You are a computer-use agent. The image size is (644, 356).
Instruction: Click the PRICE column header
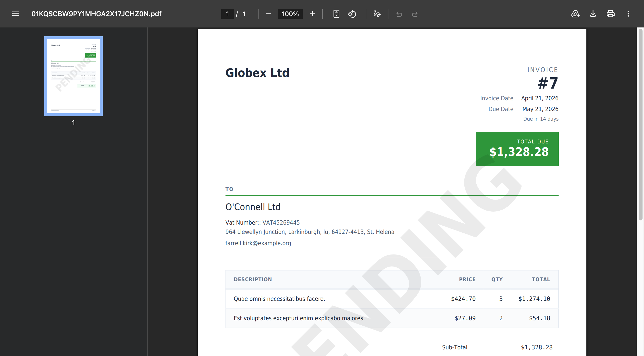click(x=467, y=280)
